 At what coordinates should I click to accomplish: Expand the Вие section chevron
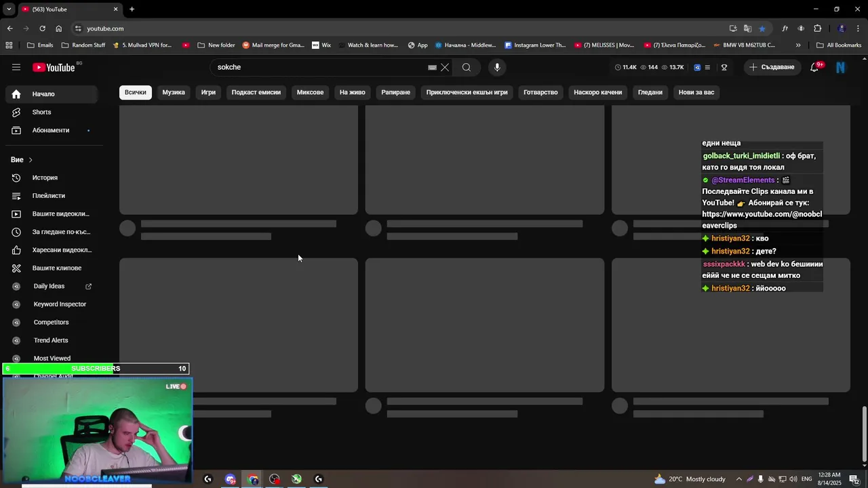click(31, 160)
